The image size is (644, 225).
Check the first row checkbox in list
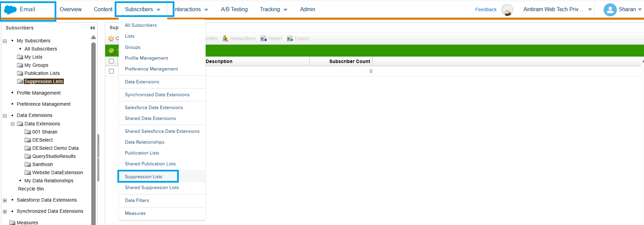click(x=111, y=71)
